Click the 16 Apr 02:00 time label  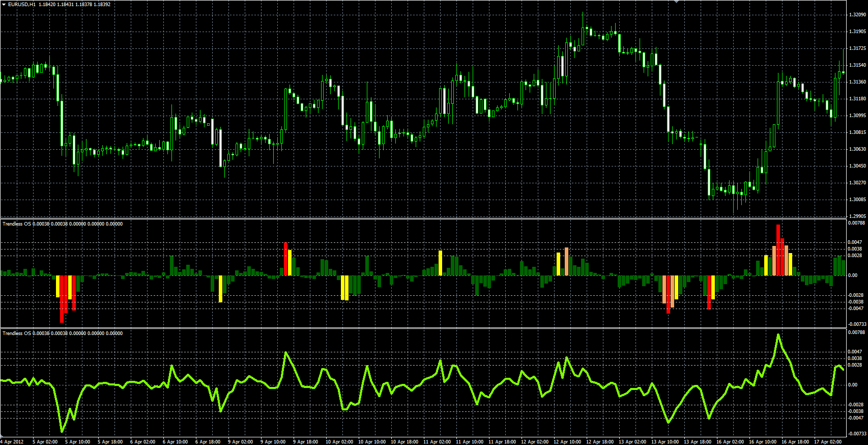coord(730,442)
